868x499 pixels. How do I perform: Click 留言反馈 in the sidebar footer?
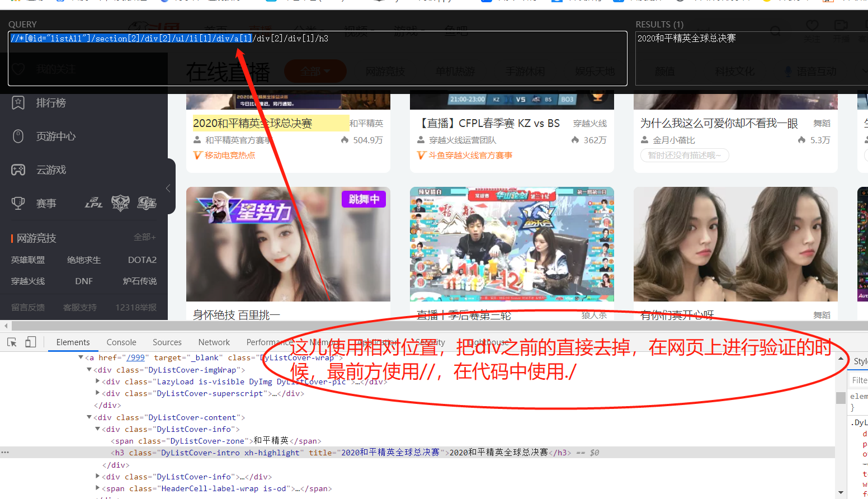(x=28, y=308)
